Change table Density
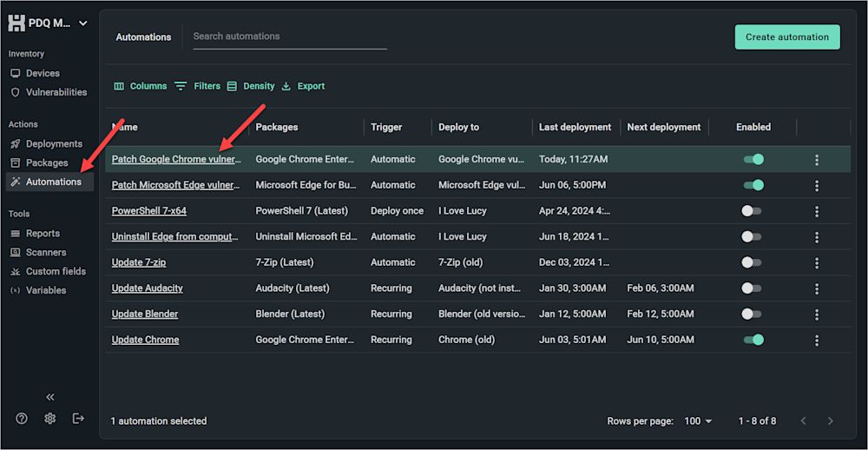Image resolution: width=868 pixels, height=450 pixels. click(250, 86)
